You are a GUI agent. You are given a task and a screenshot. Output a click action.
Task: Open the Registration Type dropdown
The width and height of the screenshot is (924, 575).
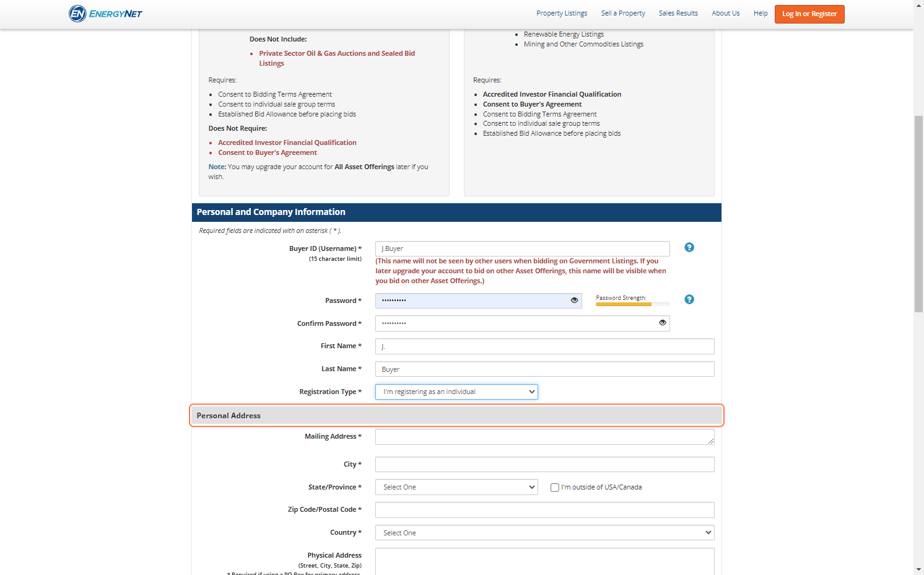click(x=456, y=392)
